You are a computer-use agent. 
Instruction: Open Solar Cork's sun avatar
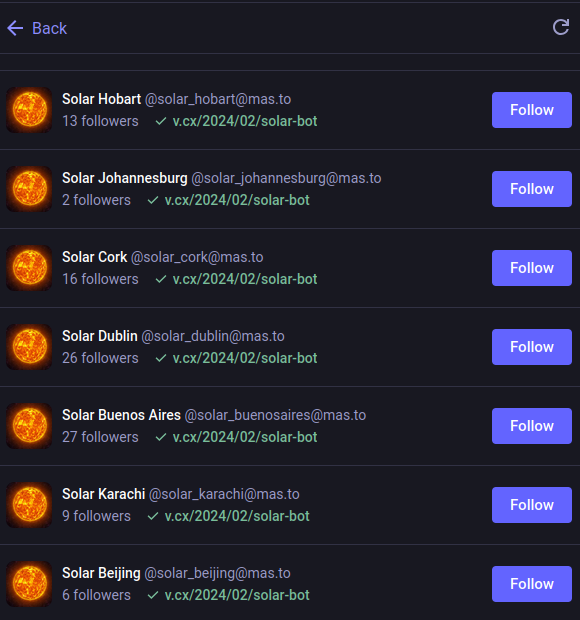[29, 268]
